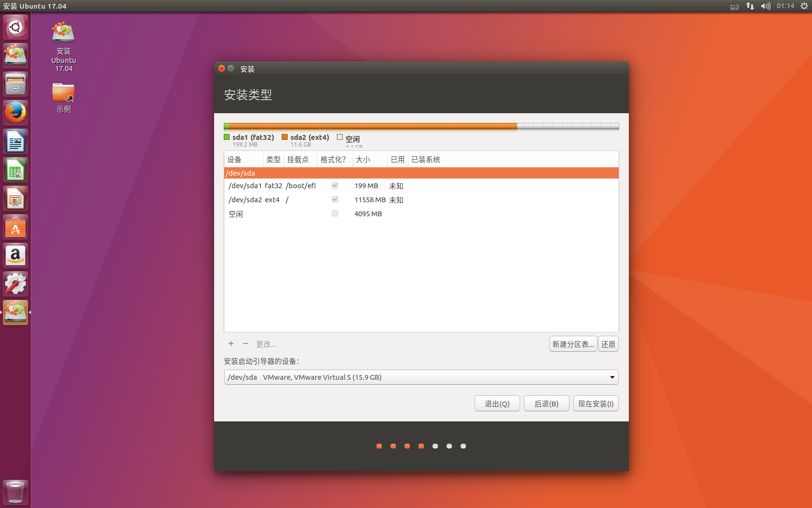This screenshot has height=508, width=812.
Task: Open the boot loader device dropdown
Action: (x=421, y=377)
